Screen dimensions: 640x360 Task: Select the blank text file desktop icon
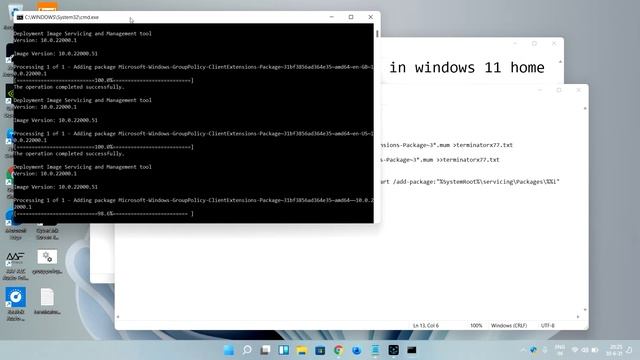[x=47, y=301]
